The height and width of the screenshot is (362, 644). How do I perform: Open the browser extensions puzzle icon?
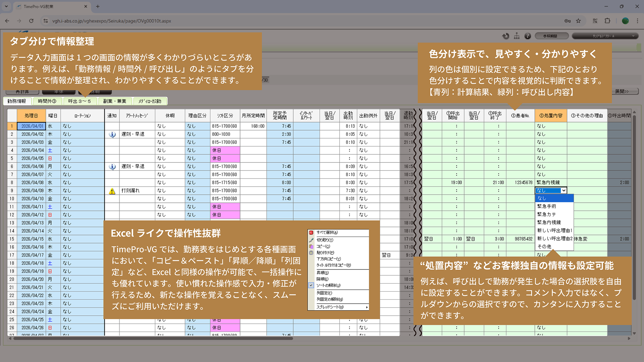pyautogui.click(x=607, y=21)
